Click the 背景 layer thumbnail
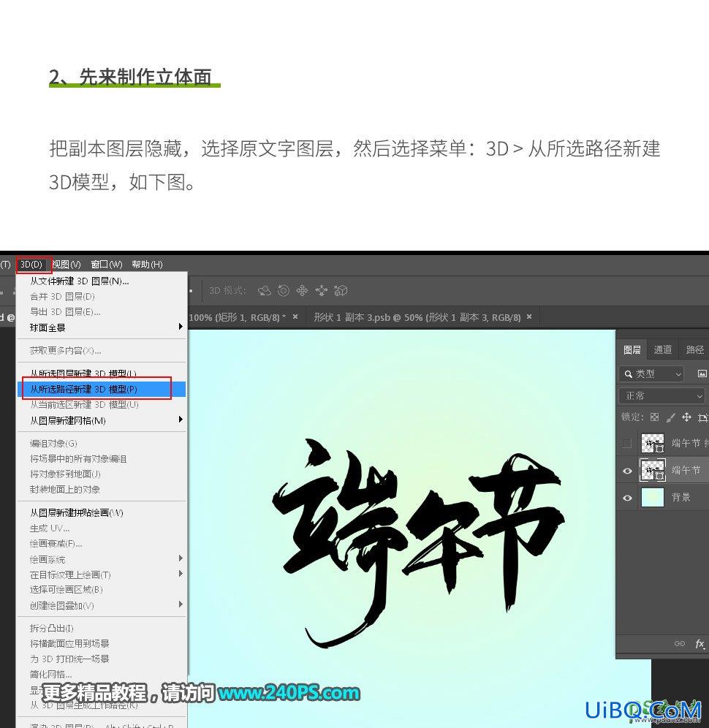 point(653,497)
